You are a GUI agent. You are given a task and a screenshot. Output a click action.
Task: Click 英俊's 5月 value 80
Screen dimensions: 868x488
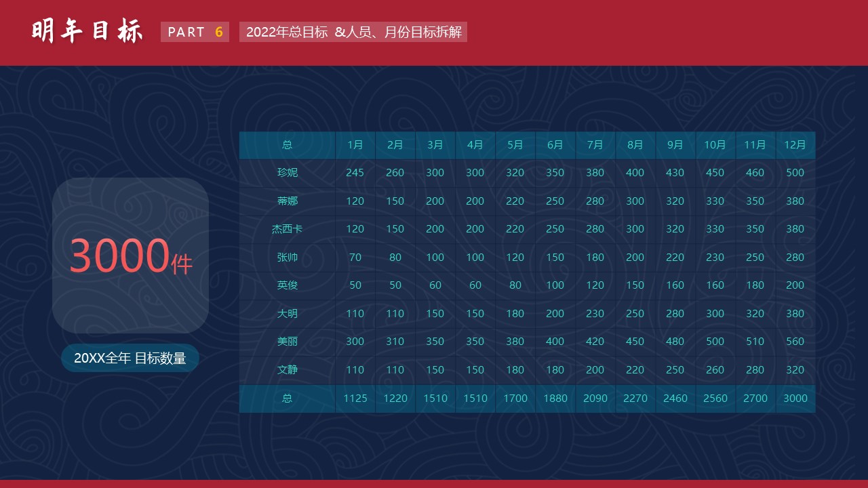click(515, 285)
